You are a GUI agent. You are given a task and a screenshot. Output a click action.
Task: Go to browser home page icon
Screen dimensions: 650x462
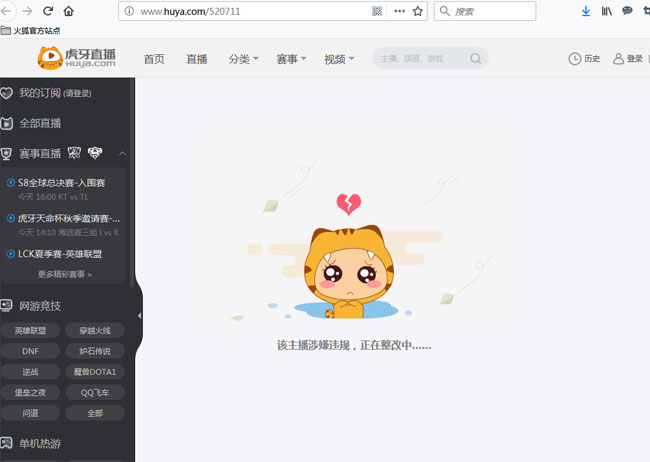pos(68,11)
